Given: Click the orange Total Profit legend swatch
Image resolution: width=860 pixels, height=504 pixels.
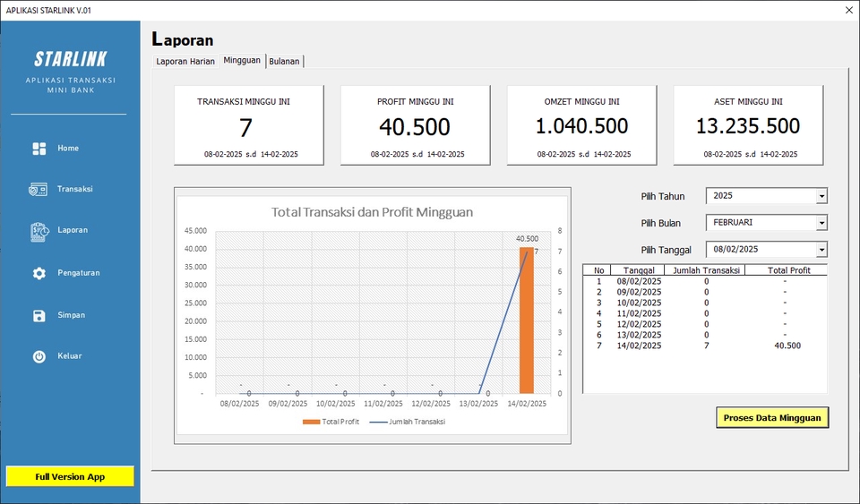Looking at the screenshot, I should coord(311,422).
